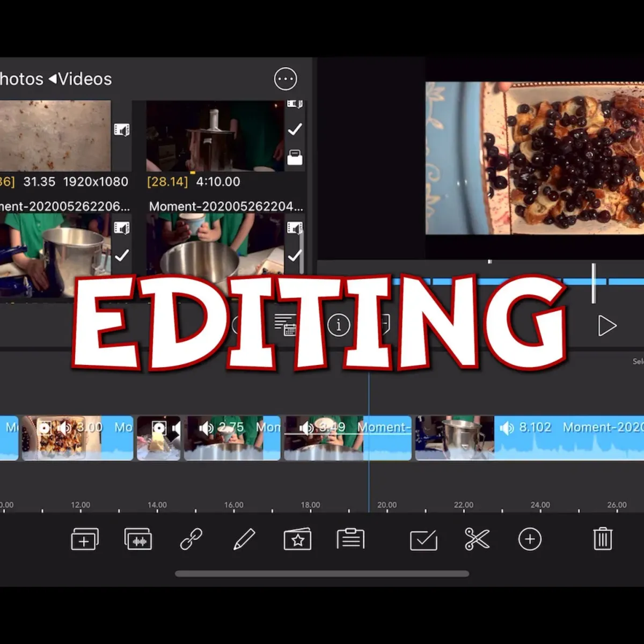The width and height of the screenshot is (644, 644).
Task: Click the frame-fit icon on the butter clip
Action: (159, 428)
